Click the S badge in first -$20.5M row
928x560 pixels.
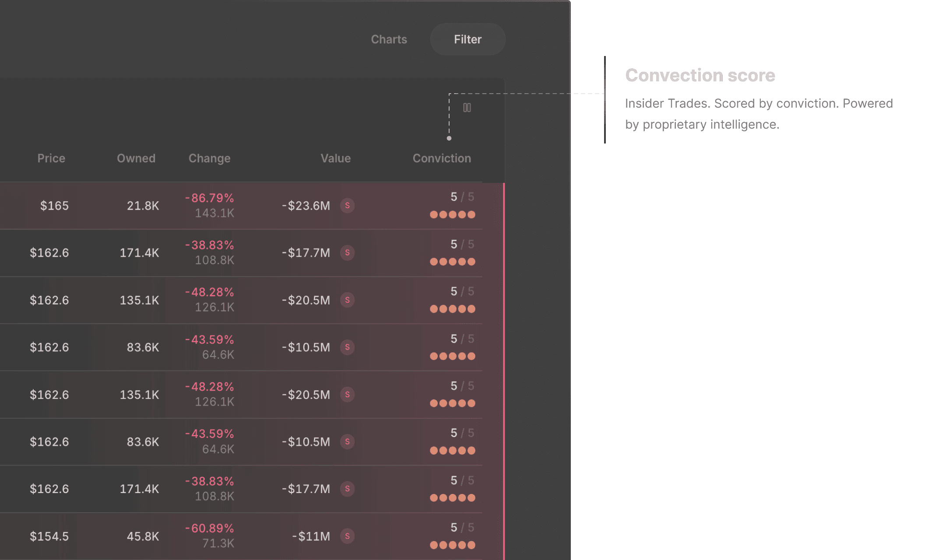pyautogui.click(x=347, y=300)
